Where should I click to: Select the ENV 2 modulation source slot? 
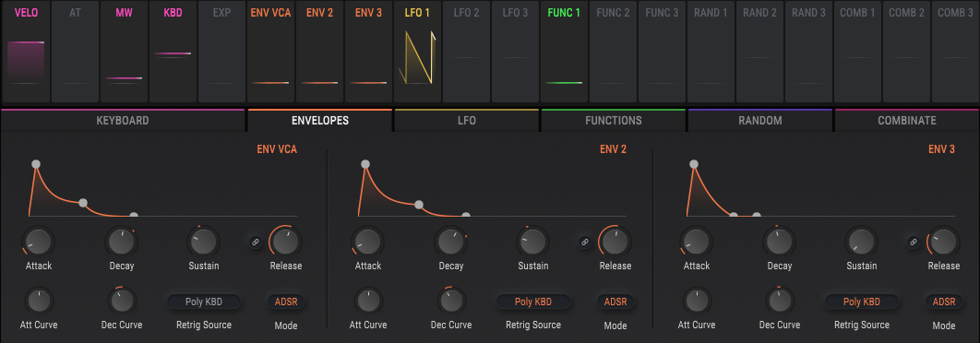(319, 52)
